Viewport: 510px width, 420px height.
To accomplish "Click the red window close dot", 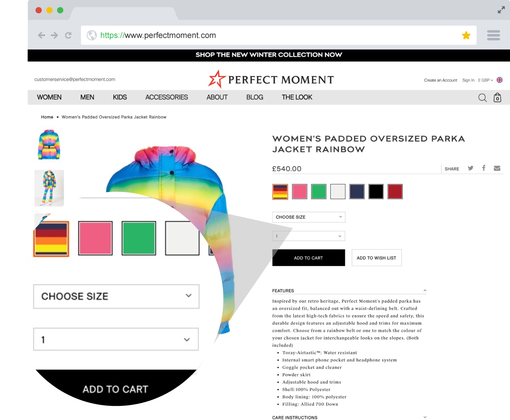I will (39, 10).
